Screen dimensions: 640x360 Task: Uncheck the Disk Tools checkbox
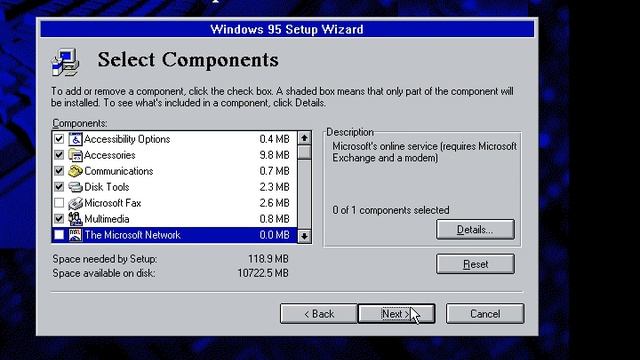click(59, 187)
